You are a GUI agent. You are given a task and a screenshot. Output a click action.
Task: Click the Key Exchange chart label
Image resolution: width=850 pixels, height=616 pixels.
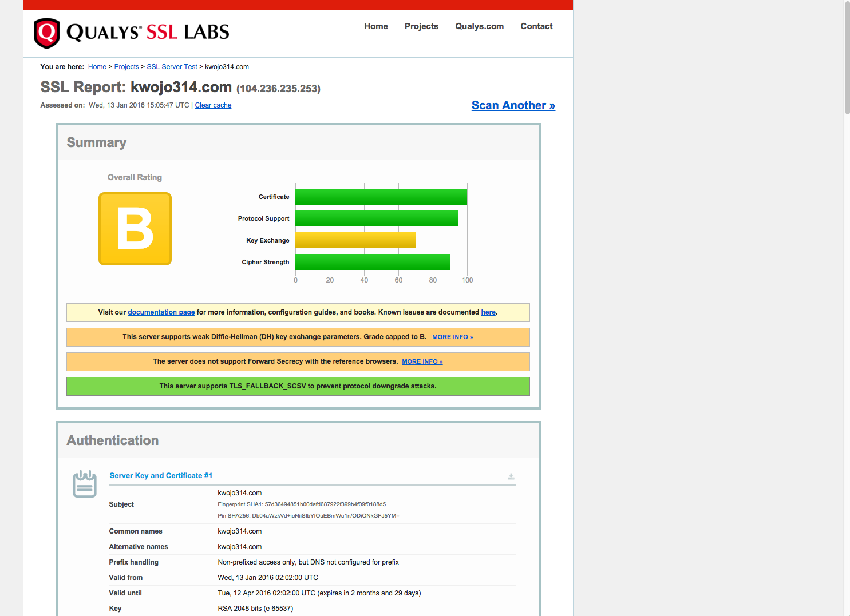(x=268, y=240)
